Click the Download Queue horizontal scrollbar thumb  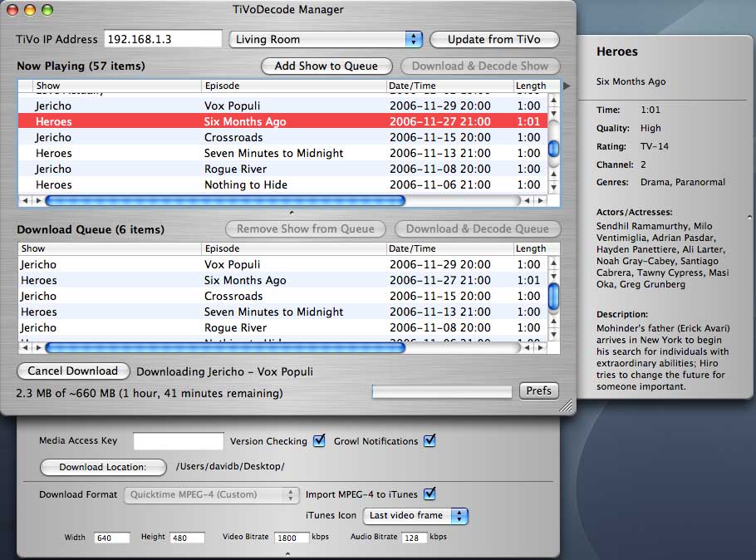tap(225, 347)
